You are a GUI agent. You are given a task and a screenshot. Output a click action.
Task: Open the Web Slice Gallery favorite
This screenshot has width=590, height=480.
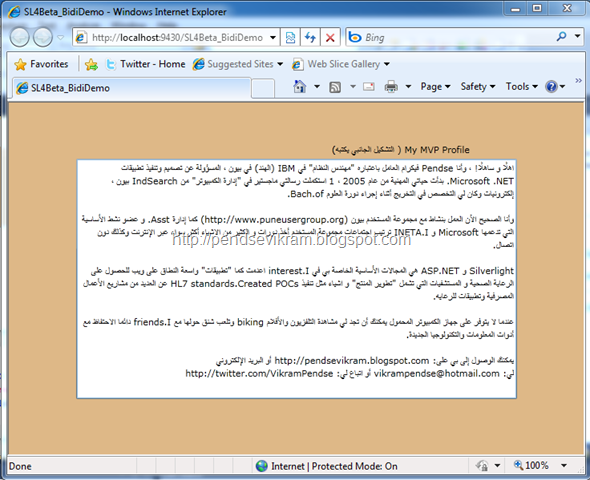point(341,64)
